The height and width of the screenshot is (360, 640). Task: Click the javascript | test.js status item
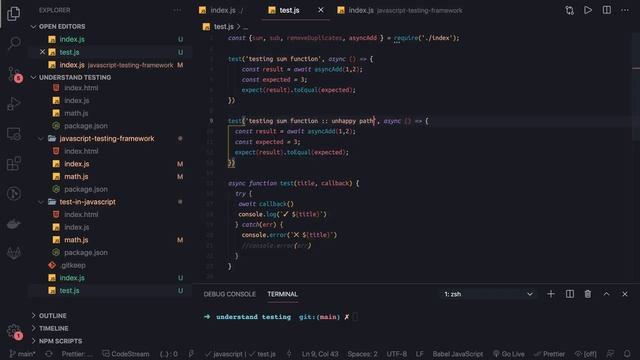click(x=240, y=354)
